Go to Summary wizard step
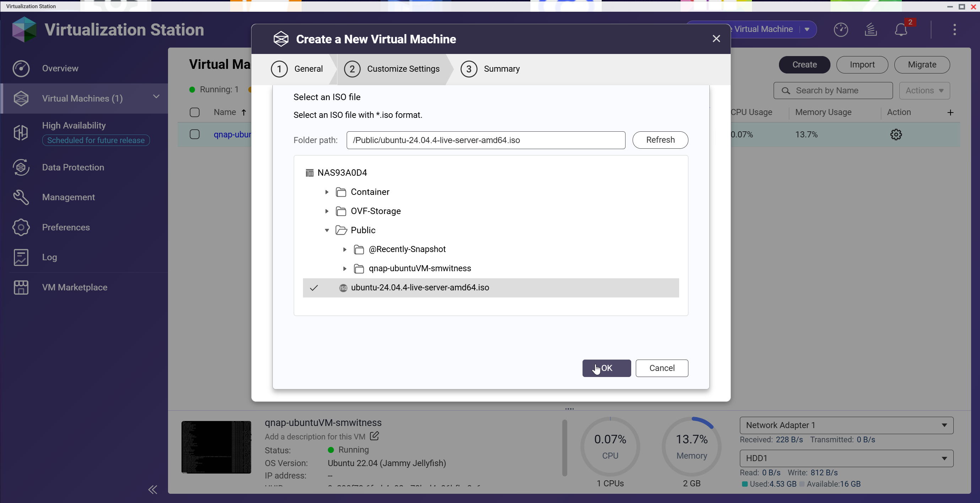980x503 pixels. (x=490, y=69)
